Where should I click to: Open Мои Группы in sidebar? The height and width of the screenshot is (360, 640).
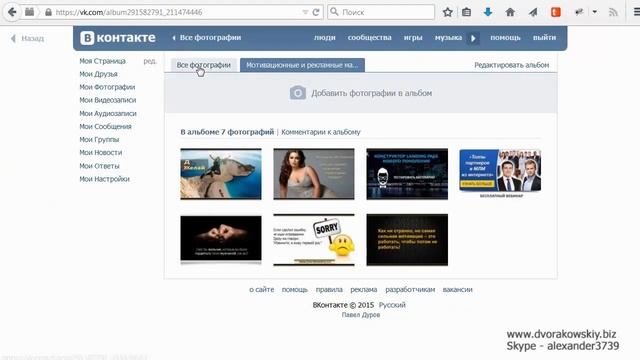(99, 140)
